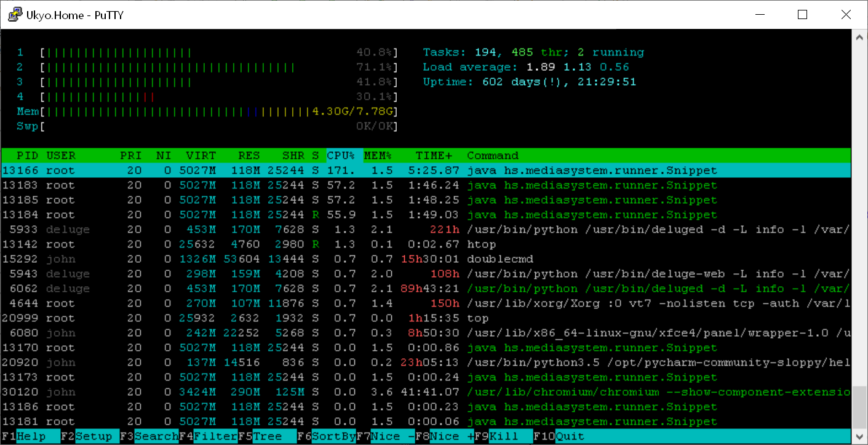Click the Tasks count line
Viewport: 868px width, 445px height.
coord(533,52)
